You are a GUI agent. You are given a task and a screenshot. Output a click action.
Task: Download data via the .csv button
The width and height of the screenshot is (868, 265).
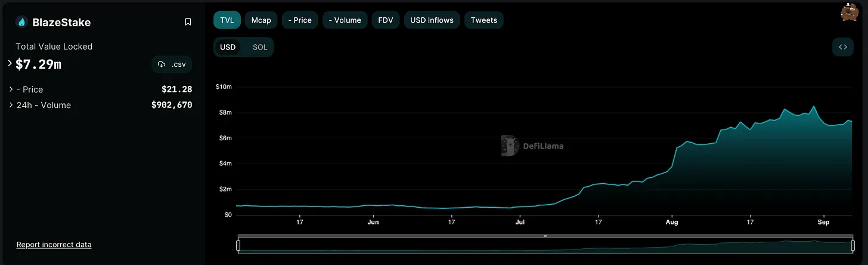[172, 64]
